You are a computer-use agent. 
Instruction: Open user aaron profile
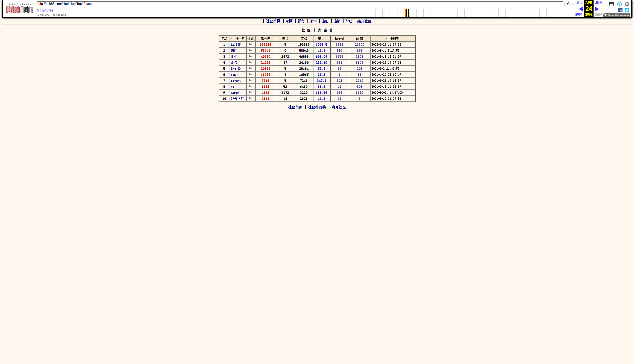click(235, 93)
